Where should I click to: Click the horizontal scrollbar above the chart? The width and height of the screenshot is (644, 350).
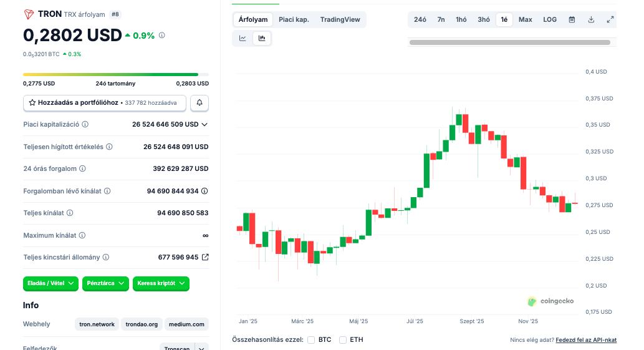[509, 42]
